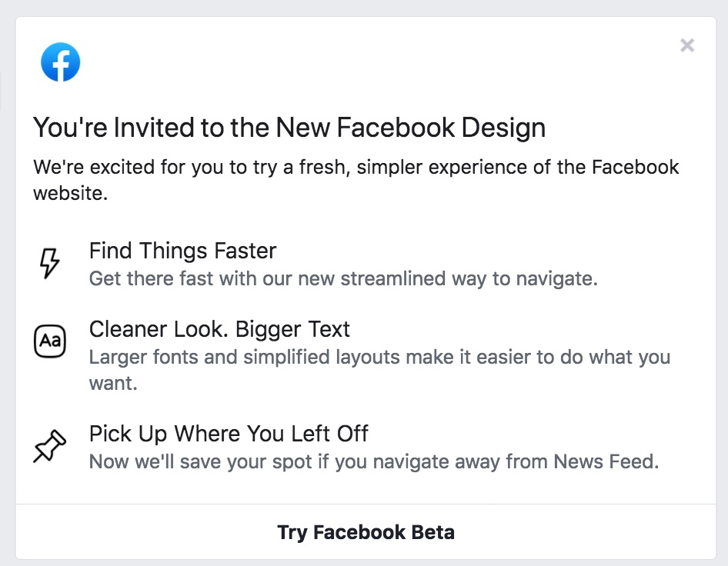Image resolution: width=728 pixels, height=566 pixels.
Task: Click the "You're Invited to the New Facebook Design" heading
Action: pyautogui.click(x=289, y=128)
